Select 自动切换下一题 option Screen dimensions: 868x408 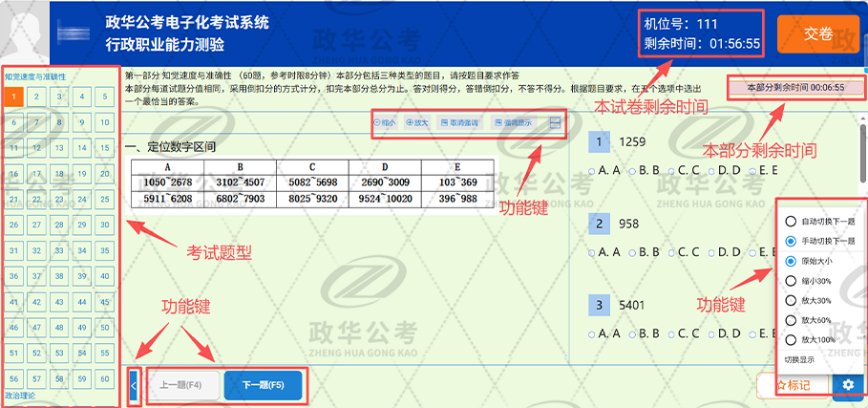click(x=821, y=222)
